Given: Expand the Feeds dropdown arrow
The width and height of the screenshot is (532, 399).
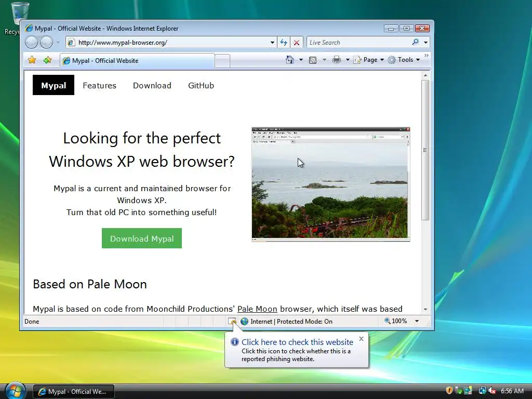Looking at the screenshot, I should (x=324, y=60).
